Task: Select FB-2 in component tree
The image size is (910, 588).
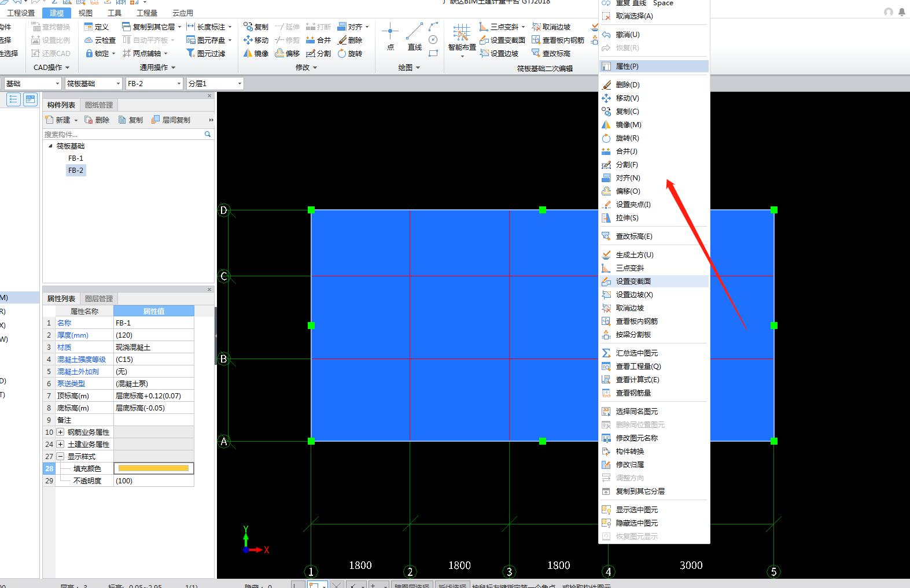Action: 76,171
